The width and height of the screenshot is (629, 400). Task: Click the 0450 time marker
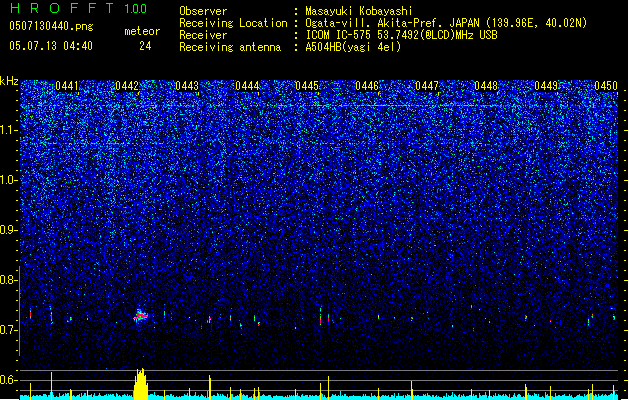coord(606,86)
